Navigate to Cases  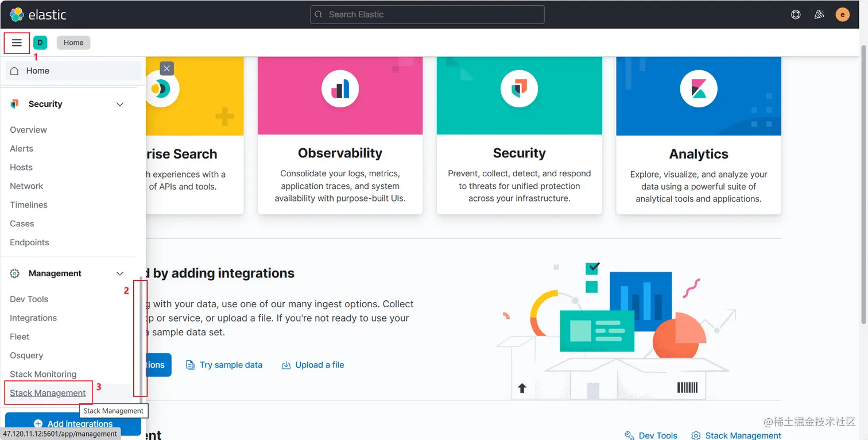click(22, 223)
